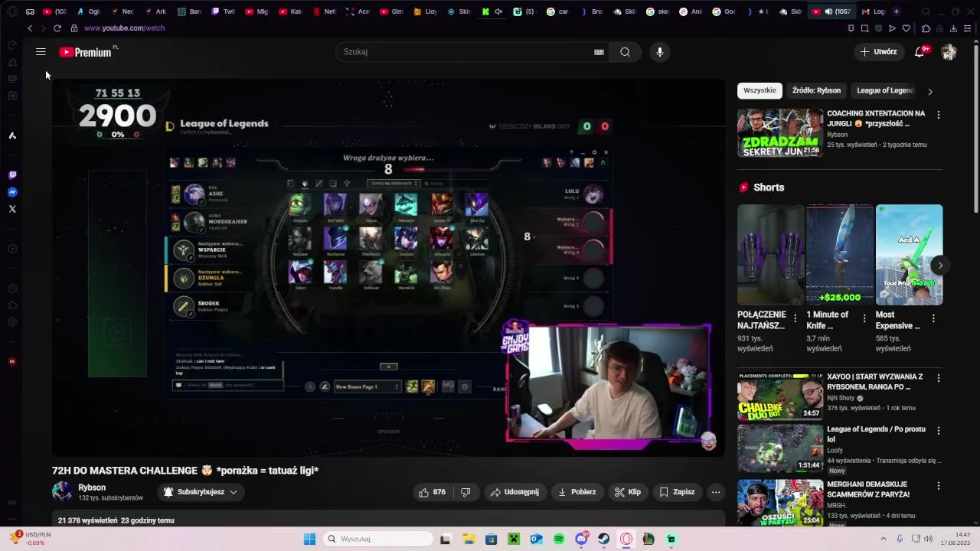Open XAYOO START WYZWANIA video thumbnail
980x551 pixels.
click(779, 396)
